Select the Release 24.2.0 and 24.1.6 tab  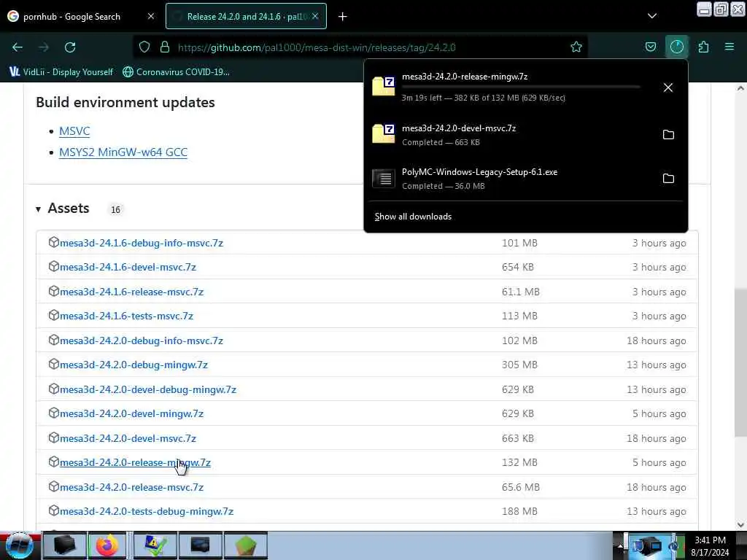[246, 17]
